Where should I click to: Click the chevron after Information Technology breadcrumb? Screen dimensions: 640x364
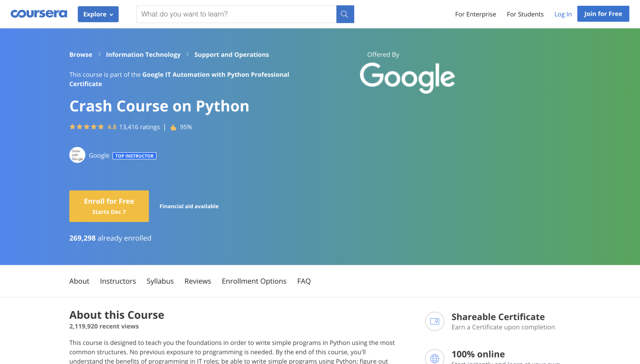pyautogui.click(x=187, y=55)
